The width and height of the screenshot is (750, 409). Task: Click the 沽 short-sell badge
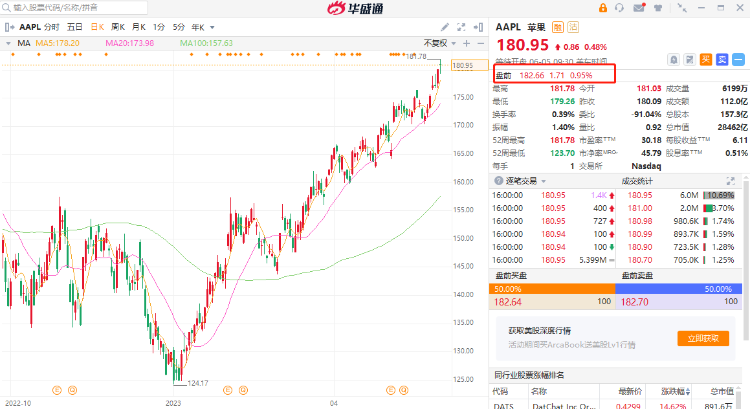tap(573, 27)
